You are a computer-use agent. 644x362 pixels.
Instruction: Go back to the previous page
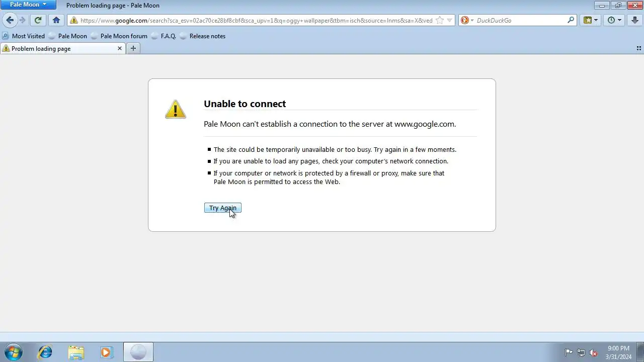[x=10, y=21]
